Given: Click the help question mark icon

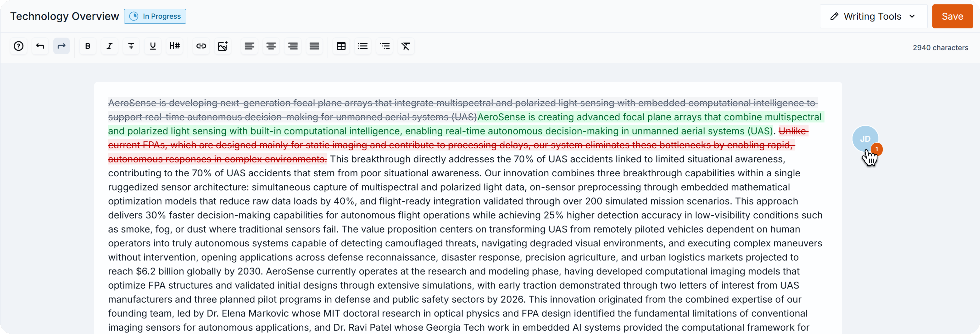Looking at the screenshot, I should (18, 46).
